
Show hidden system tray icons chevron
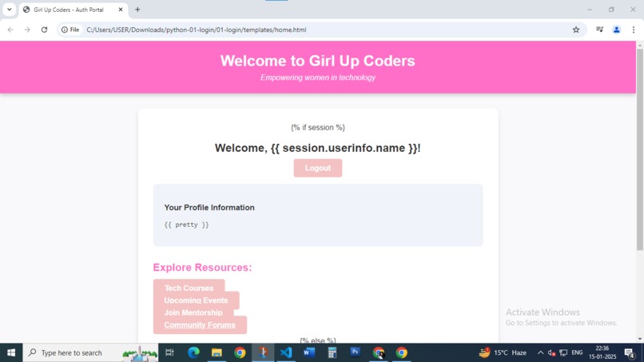[x=540, y=352]
